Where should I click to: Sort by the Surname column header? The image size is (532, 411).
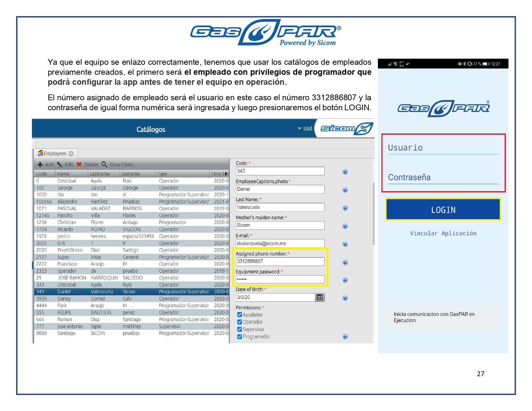tap(137, 174)
